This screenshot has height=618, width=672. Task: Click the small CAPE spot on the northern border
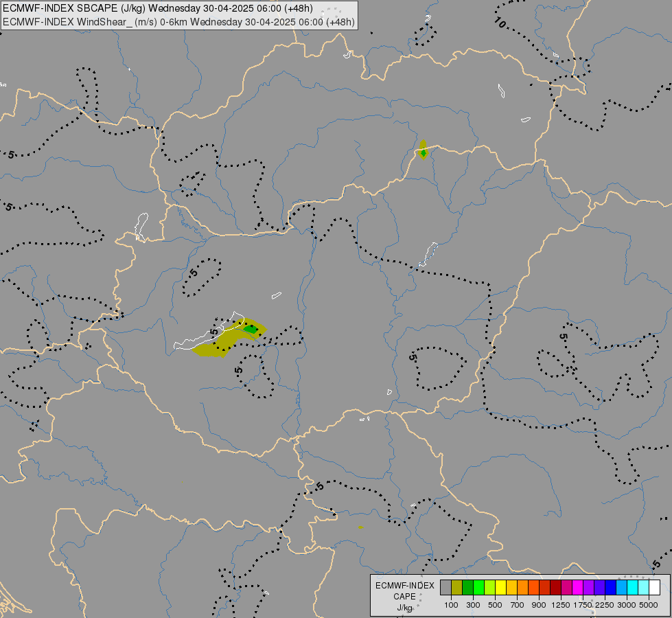pos(423,150)
